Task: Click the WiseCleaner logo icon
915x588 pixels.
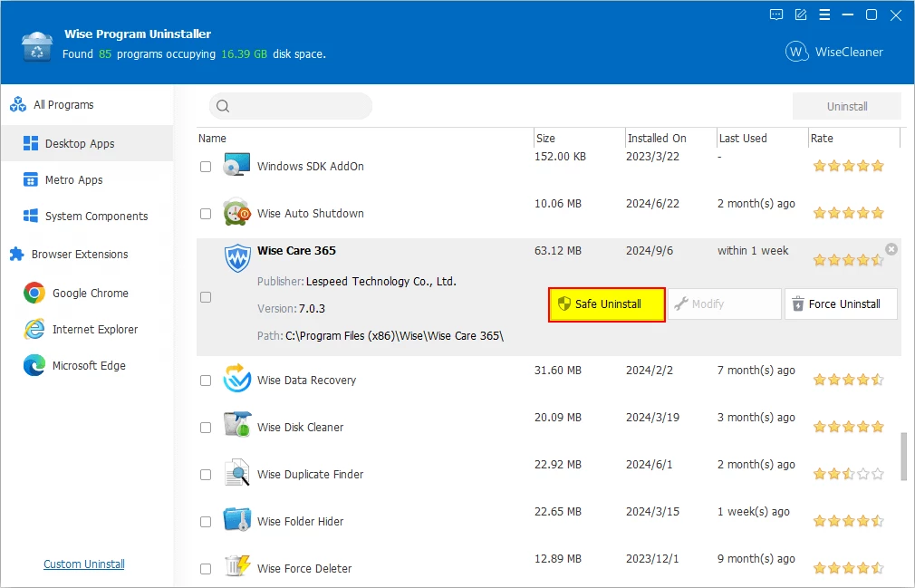Action: [796, 52]
